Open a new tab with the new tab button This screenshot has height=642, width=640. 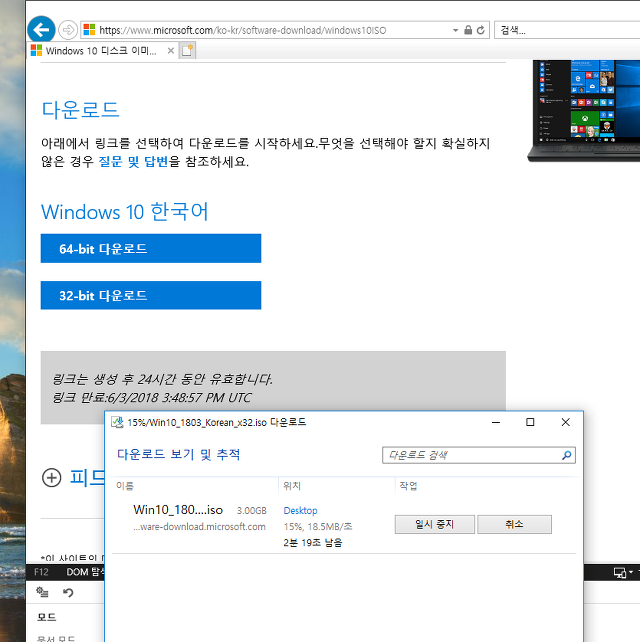point(187,50)
